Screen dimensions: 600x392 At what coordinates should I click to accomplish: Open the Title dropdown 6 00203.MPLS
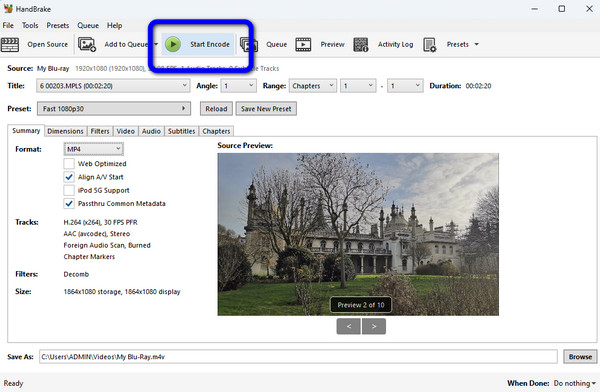[113, 86]
